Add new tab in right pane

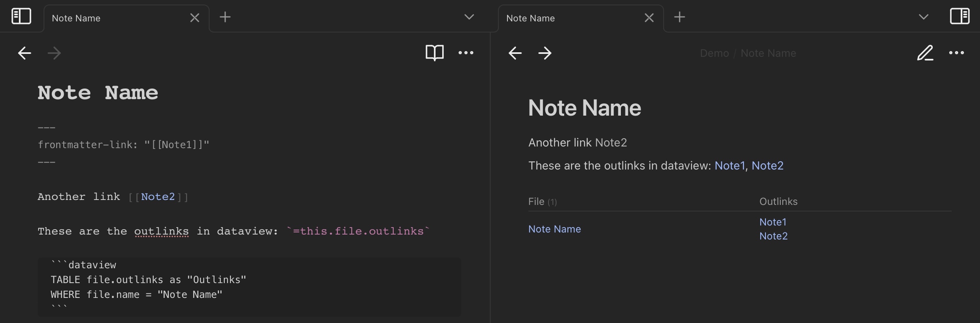(x=680, y=17)
